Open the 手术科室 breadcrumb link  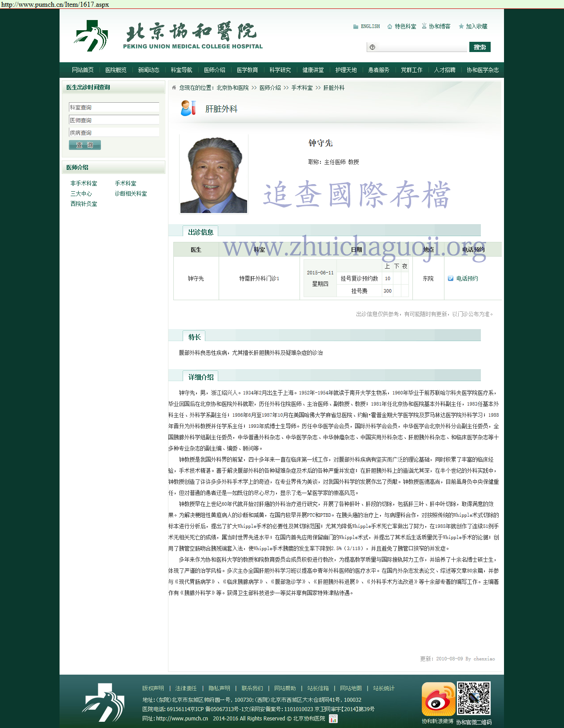click(x=302, y=88)
